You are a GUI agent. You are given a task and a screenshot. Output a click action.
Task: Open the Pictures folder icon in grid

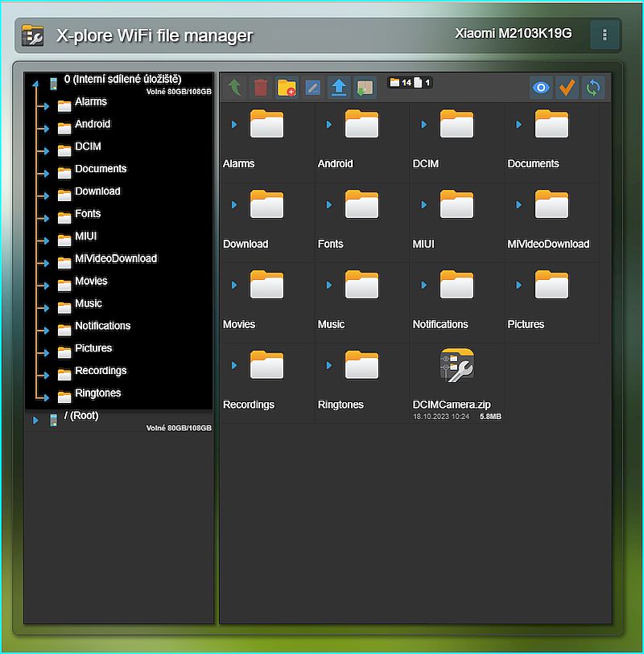[x=551, y=285]
